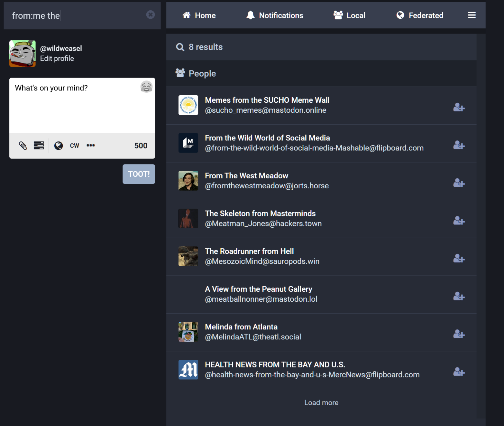504x426 pixels.
Task: Open the emoji picker
Action: (146, 87)
